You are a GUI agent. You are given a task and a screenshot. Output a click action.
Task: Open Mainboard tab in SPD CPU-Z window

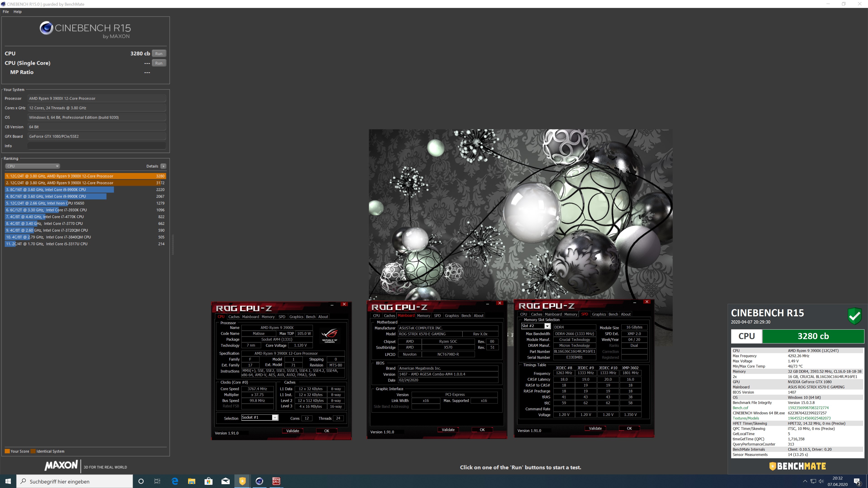click(x=553, y=314)
